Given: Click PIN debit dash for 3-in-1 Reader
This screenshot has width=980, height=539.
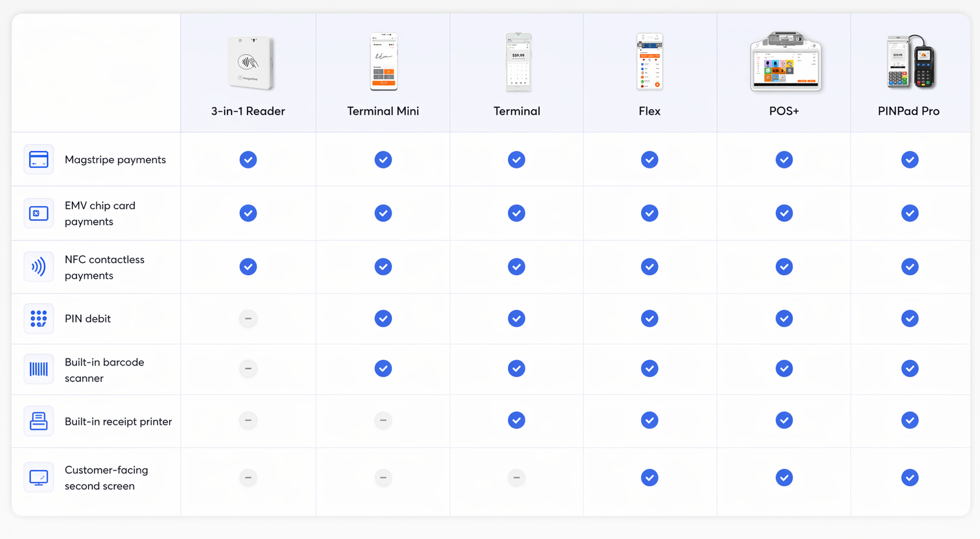Looking at the screenshot, I should click(x=248, y=319).
